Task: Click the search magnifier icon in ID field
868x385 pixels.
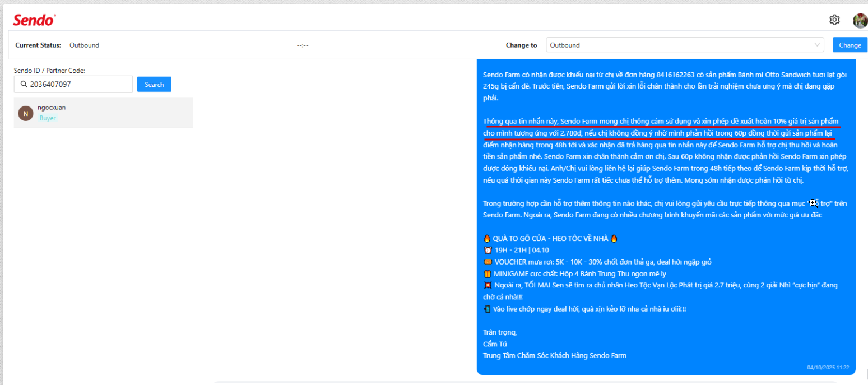Action: coord(24,85)
